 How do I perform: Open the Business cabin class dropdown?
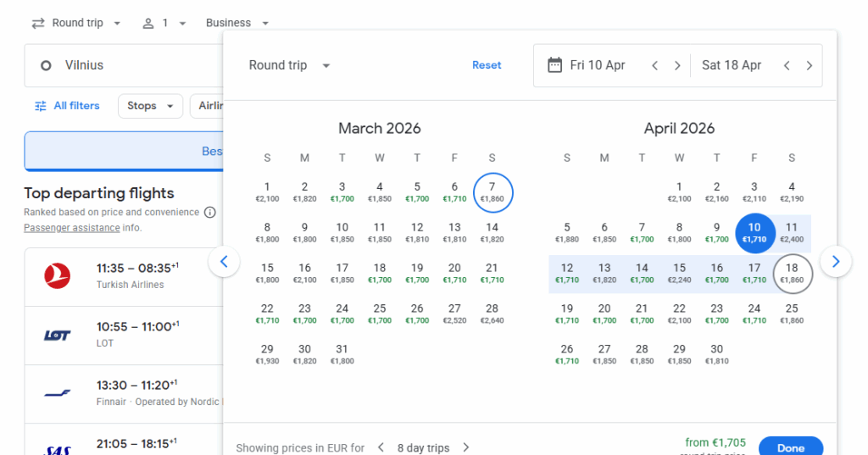tap(237, 23)
